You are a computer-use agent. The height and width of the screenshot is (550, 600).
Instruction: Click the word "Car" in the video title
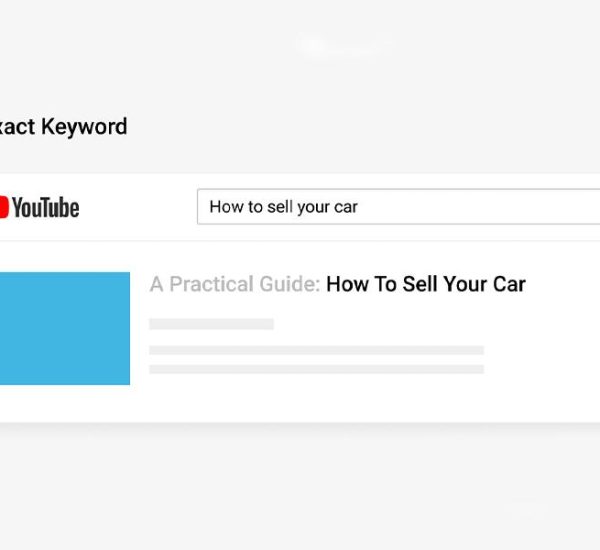[x=508, y=284]
